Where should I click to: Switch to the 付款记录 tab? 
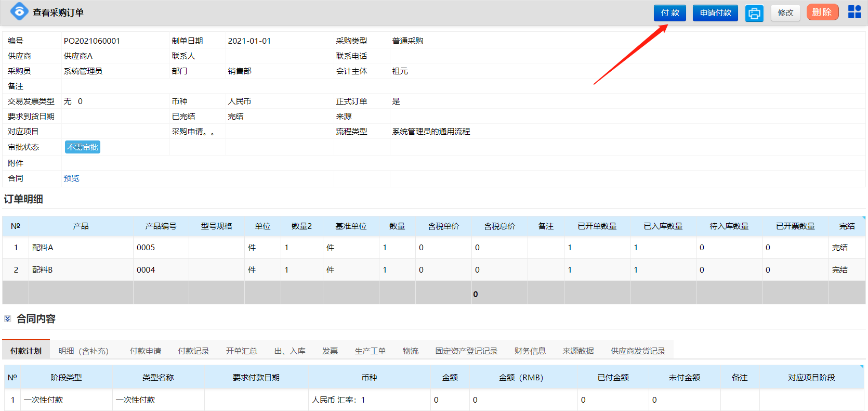(x=193, y=351)
